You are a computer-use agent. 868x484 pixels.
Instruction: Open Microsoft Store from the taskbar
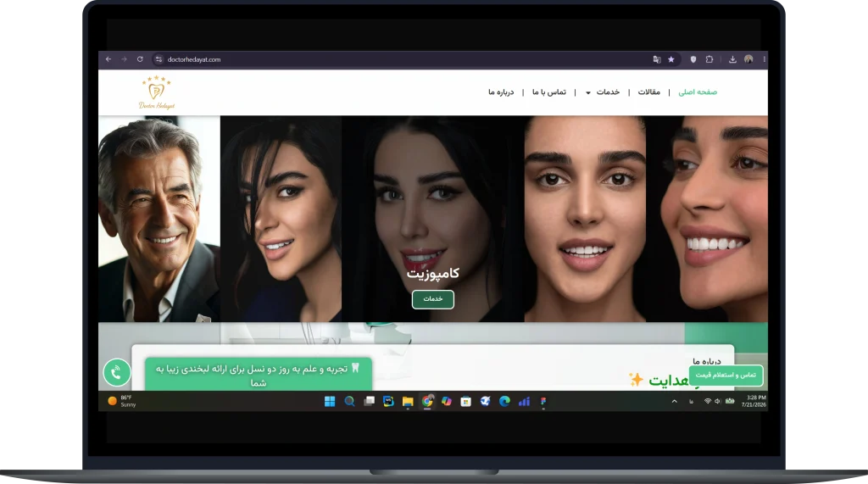465,402
